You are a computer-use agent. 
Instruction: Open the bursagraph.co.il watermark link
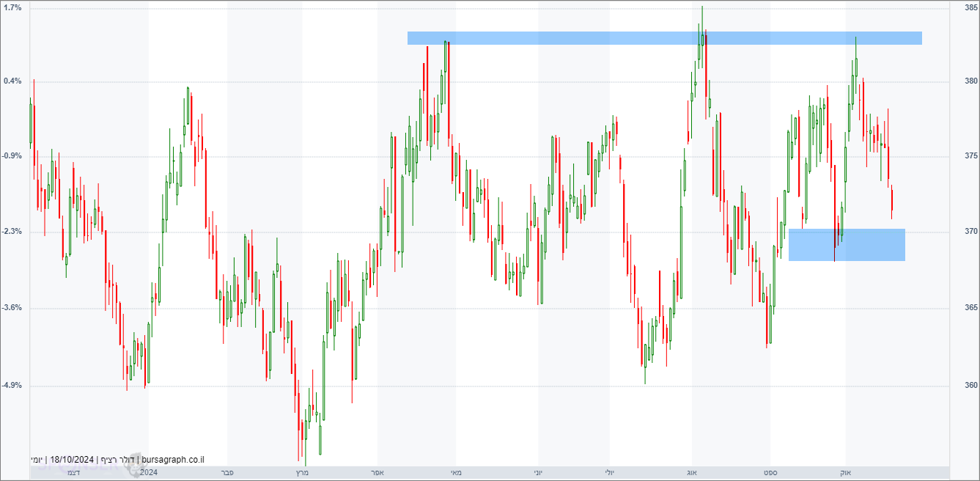(x=173, y=460)
